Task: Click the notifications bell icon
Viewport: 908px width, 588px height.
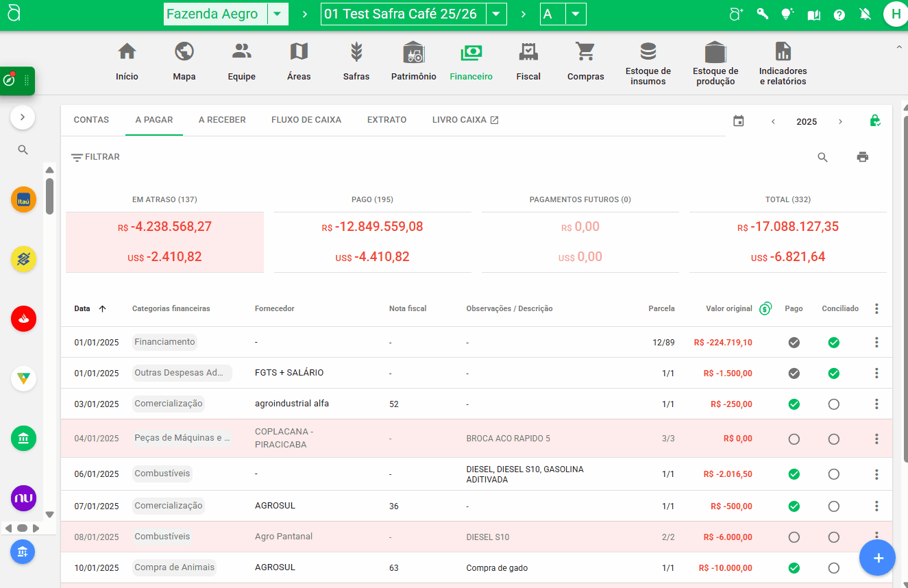Action: tap(865, 14)
